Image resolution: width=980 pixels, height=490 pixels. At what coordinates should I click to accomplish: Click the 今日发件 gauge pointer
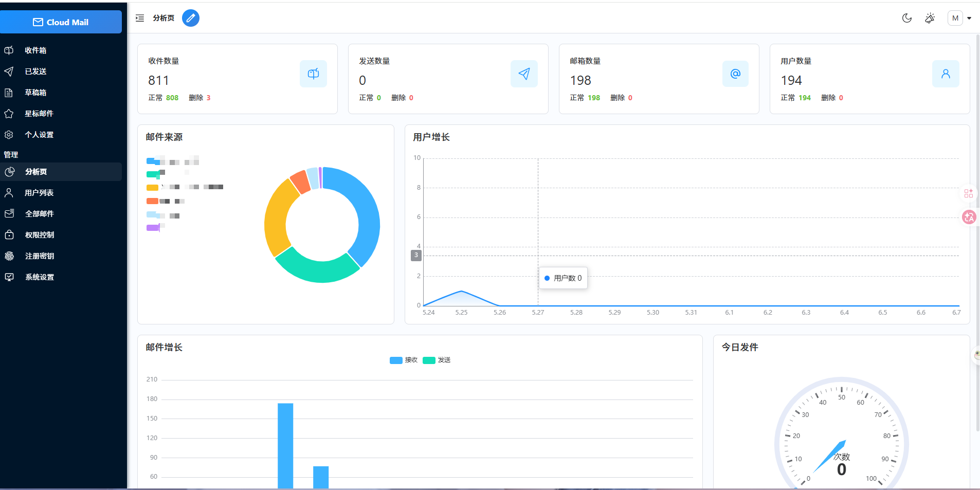point(829,457)
